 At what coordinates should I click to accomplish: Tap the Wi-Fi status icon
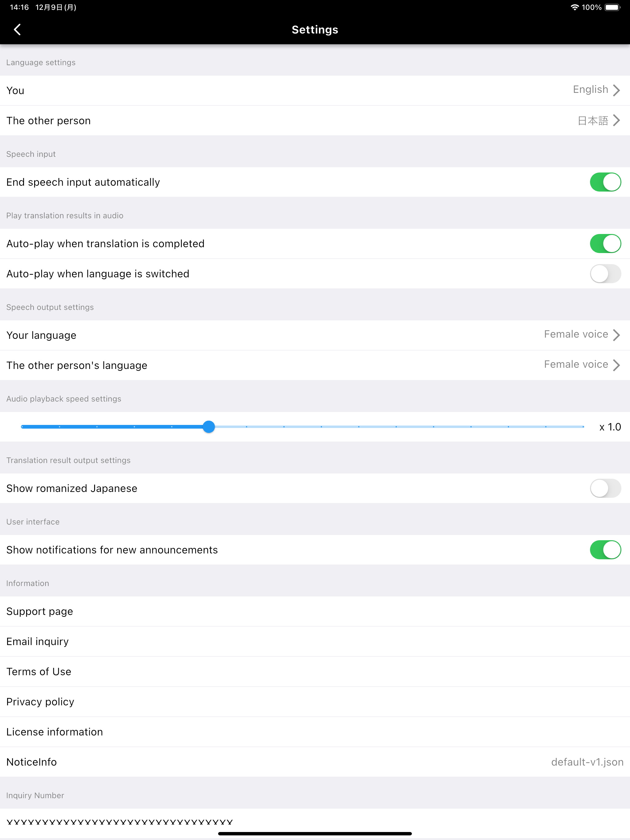click(x=575, y=7)
